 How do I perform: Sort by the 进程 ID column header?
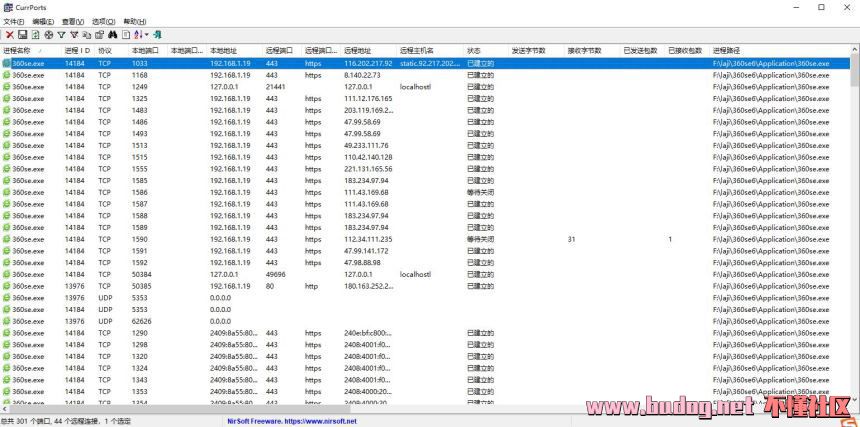(x=78, y=50)
